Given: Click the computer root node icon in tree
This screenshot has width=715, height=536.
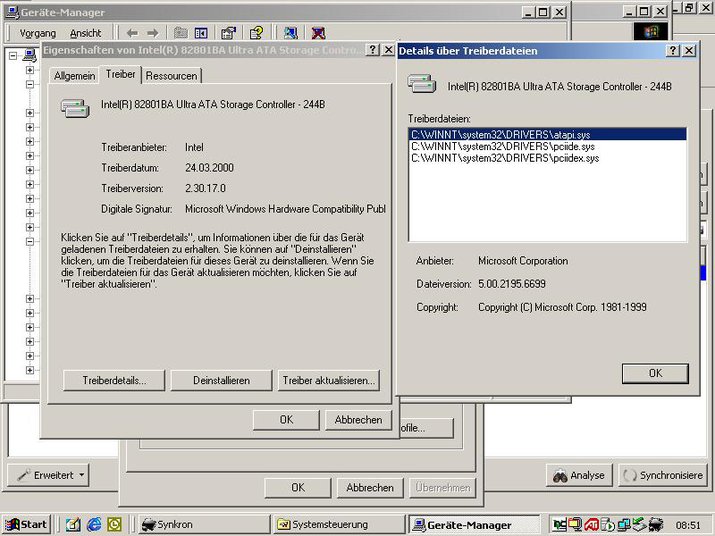Looking at the screenshot, I should tap(29, 56).
